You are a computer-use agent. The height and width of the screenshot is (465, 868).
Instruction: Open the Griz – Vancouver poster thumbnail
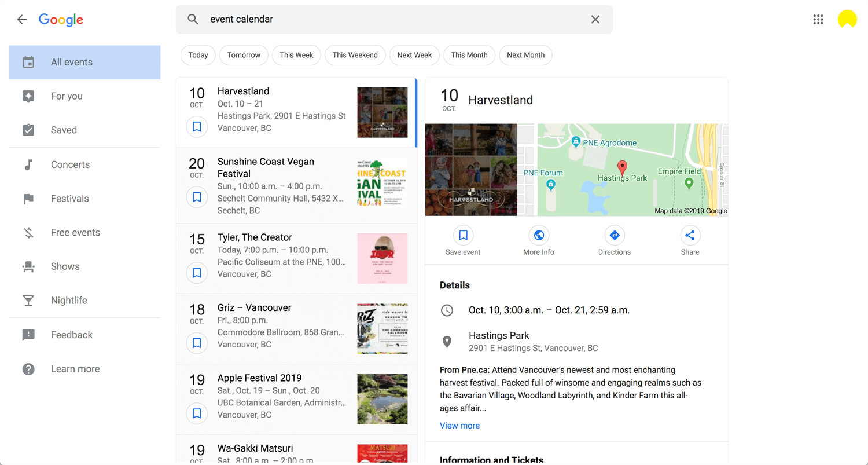point(382,329)
